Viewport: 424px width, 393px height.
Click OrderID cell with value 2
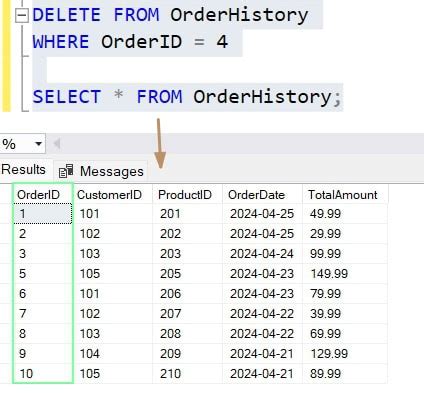[x=43, y=234]
